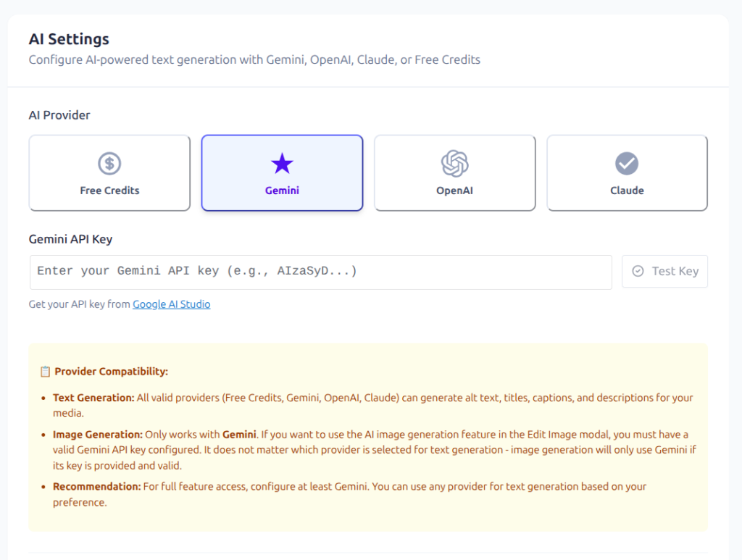Click the gray checkmark icon on the Claude card
The width and height of the screenshot is (742, 560).
click(627, 162)
